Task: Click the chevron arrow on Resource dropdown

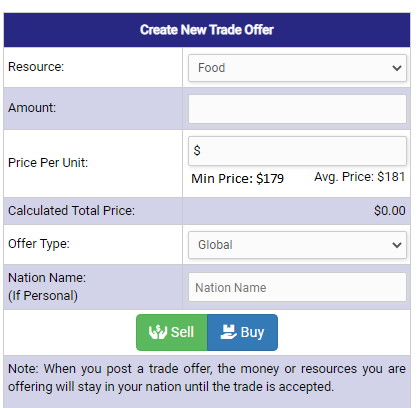Action: (397, 68)
